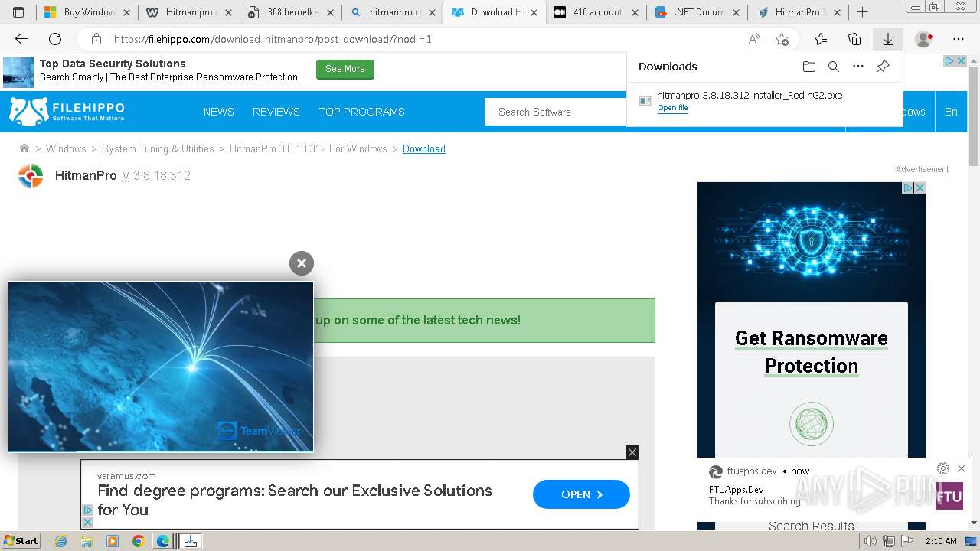Viewport: 980px width, 551px height.
Task: Open Windows Media Player from taskbar
Action: (112, 541)
